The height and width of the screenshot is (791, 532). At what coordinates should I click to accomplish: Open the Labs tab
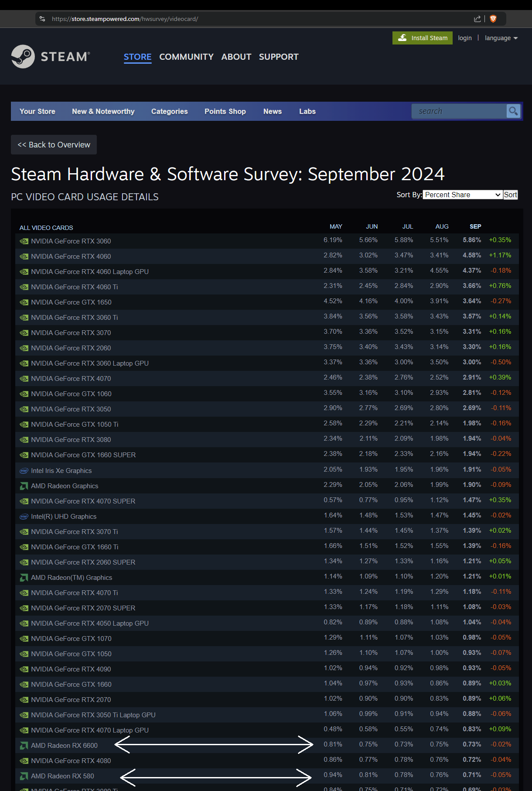coord(307,111)
